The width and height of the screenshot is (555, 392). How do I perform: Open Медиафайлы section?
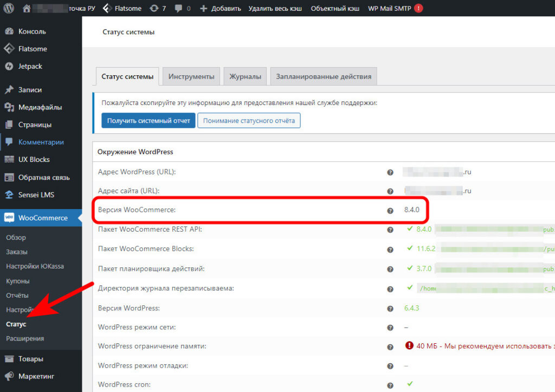point(41,107)
